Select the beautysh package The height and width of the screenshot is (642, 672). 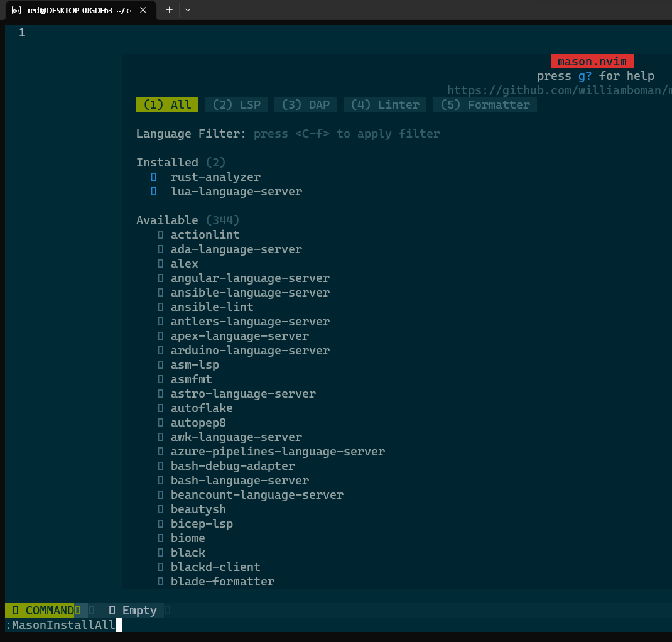[198, 509]
